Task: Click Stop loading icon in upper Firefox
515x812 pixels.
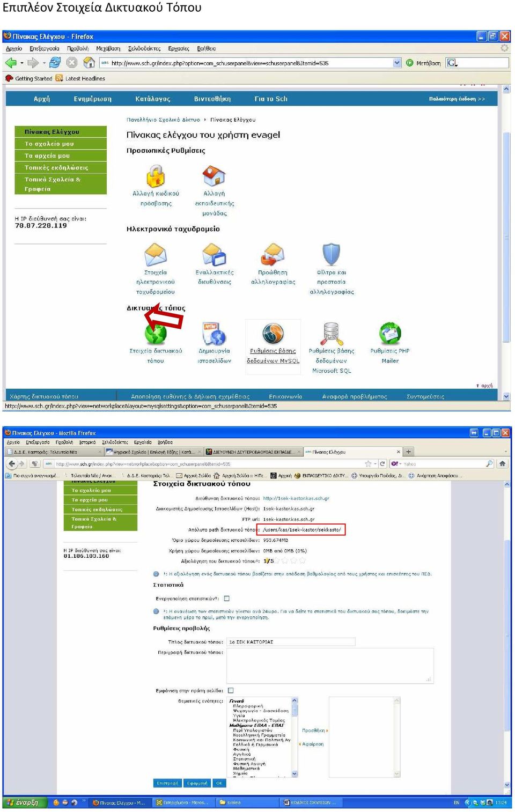Action: tap(72, 63)
